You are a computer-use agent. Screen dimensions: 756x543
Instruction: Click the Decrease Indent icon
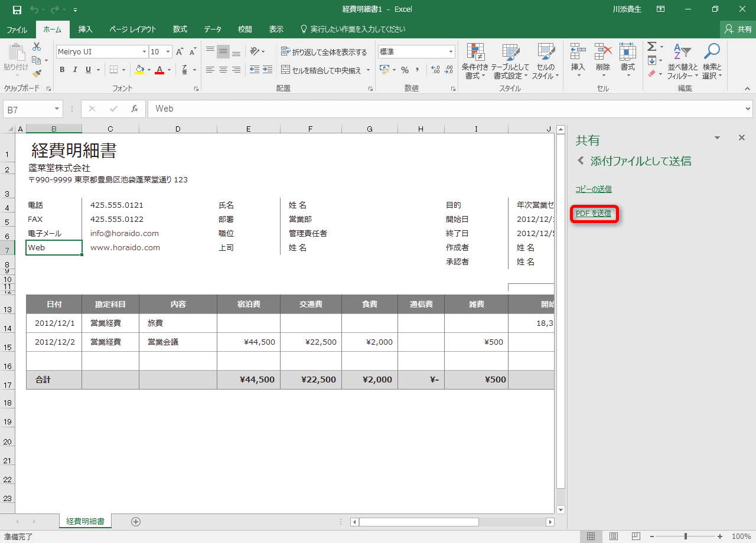click(255, 70)
